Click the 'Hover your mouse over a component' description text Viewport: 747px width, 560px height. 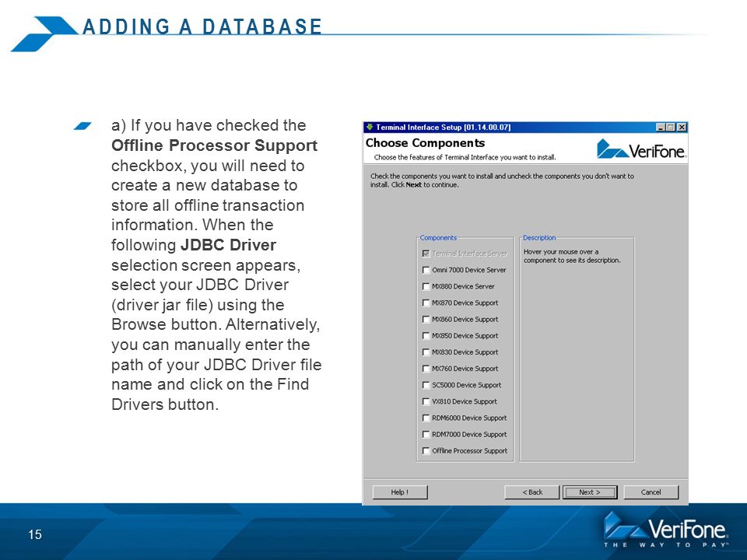[x=572, y=256]
